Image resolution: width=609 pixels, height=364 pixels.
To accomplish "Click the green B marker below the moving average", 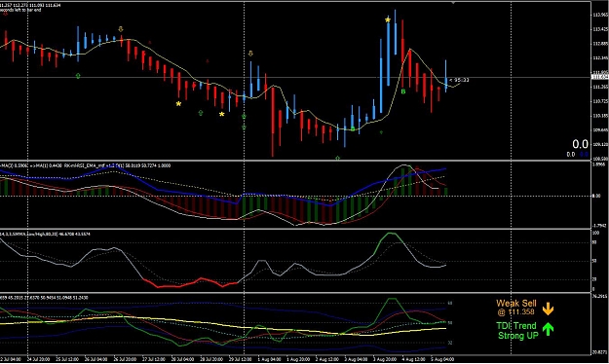I will point(403,91).
